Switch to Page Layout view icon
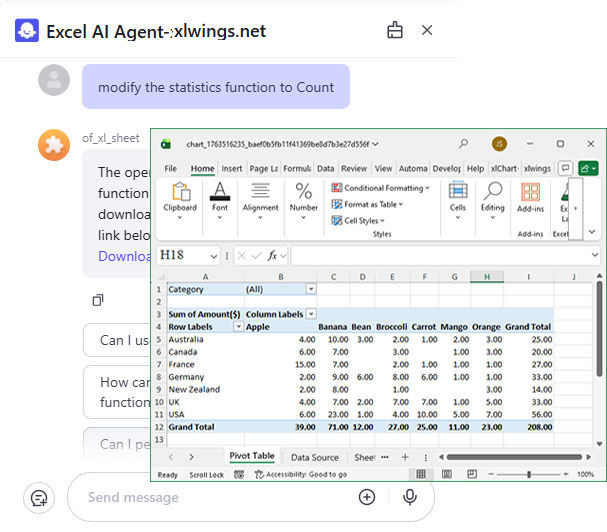 coord(446,474)
